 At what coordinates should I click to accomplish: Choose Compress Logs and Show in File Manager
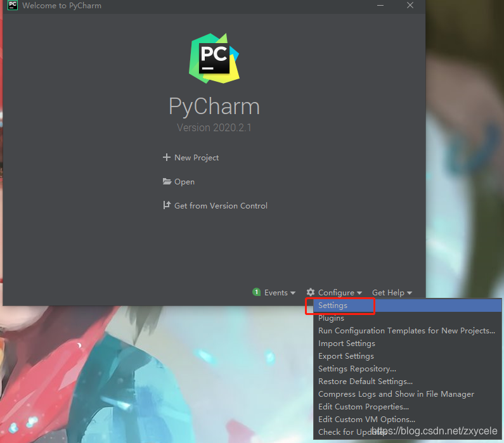407,394
